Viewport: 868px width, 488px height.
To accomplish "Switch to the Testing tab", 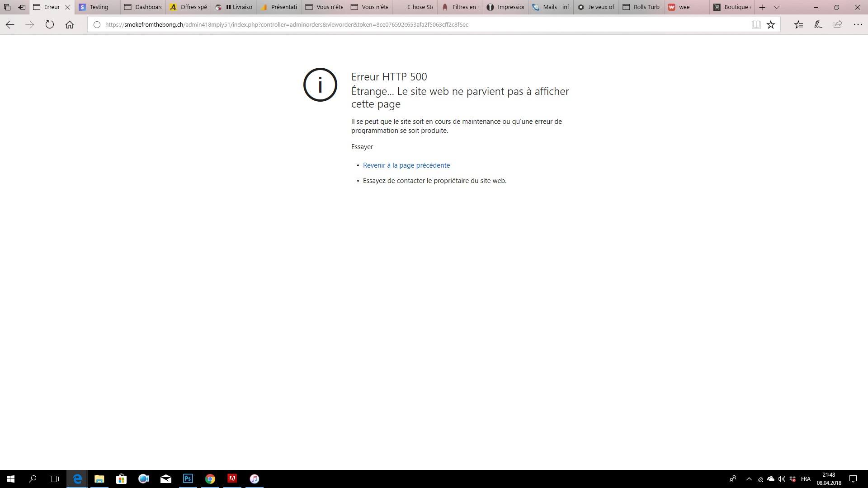I will [99, 7].
